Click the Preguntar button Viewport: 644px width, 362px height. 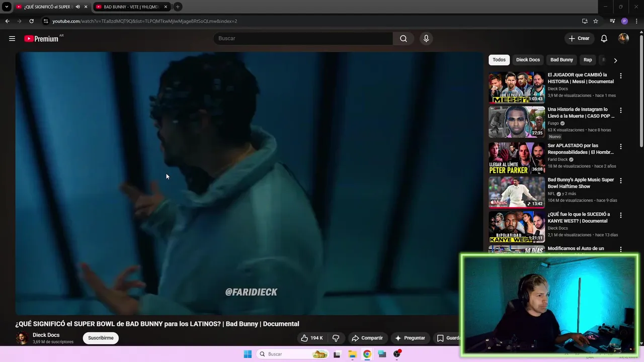coord(410,338)
